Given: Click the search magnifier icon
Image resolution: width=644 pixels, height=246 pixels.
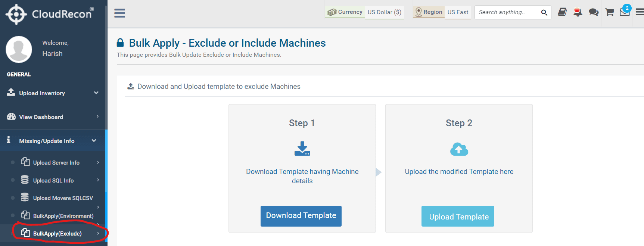Looking at the screenshot, I should (544, 13).
